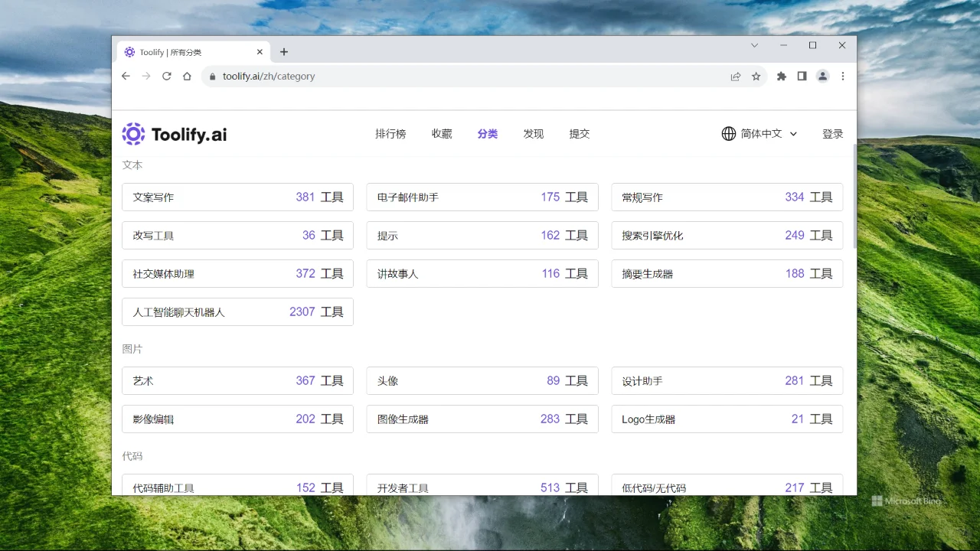The image size is (980, 551).
Task: Bookmark this page with the star icon
Action: [756, 76]
